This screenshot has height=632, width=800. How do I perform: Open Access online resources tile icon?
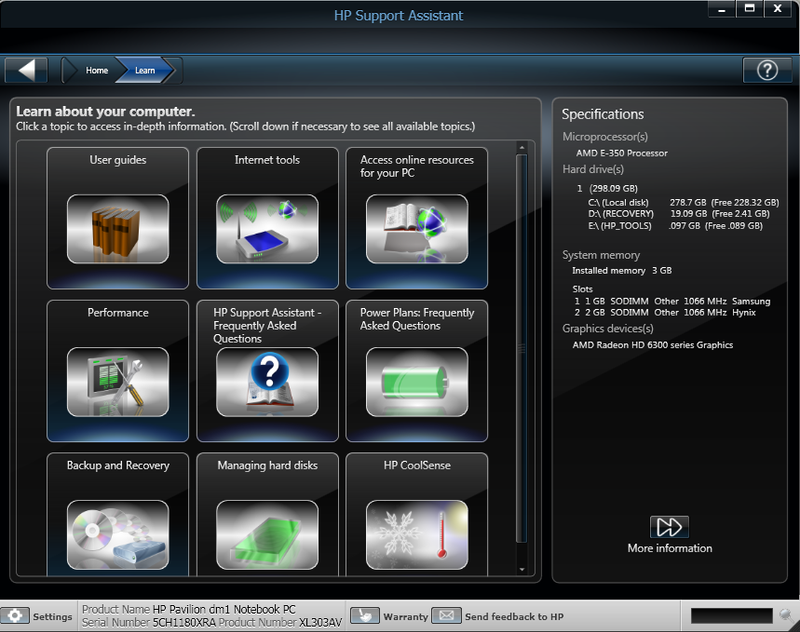[x=416, y=229]
